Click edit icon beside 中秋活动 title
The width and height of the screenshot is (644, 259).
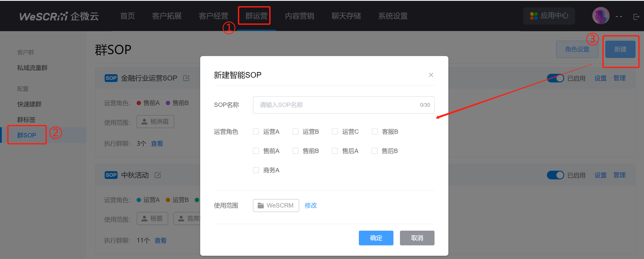[x=158, y=175]
